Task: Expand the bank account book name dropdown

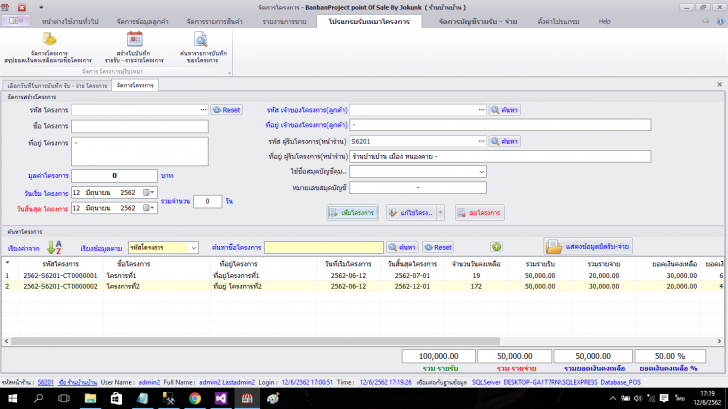Action: [x=481, y=171]
